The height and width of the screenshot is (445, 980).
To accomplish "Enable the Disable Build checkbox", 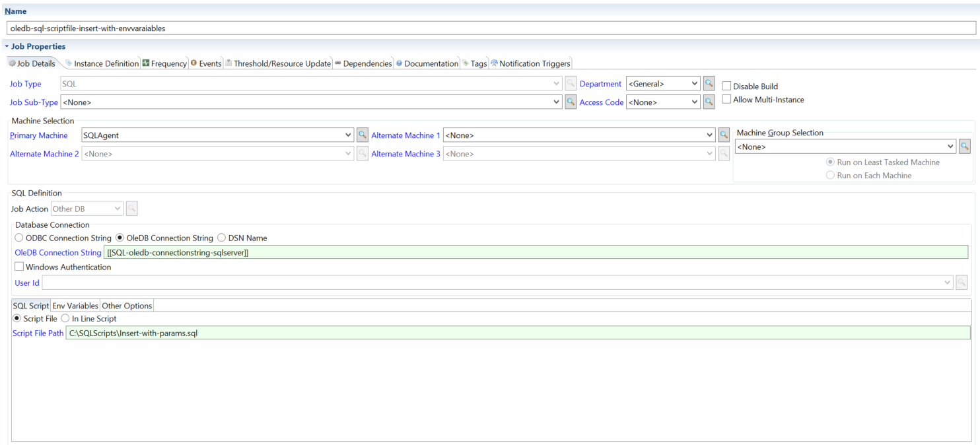I will [726, 86].
